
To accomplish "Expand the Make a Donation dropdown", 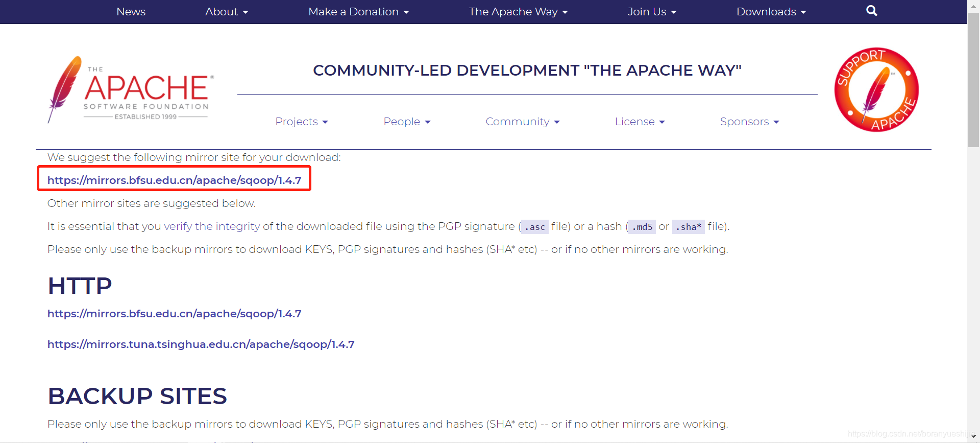I will [359, 11].
